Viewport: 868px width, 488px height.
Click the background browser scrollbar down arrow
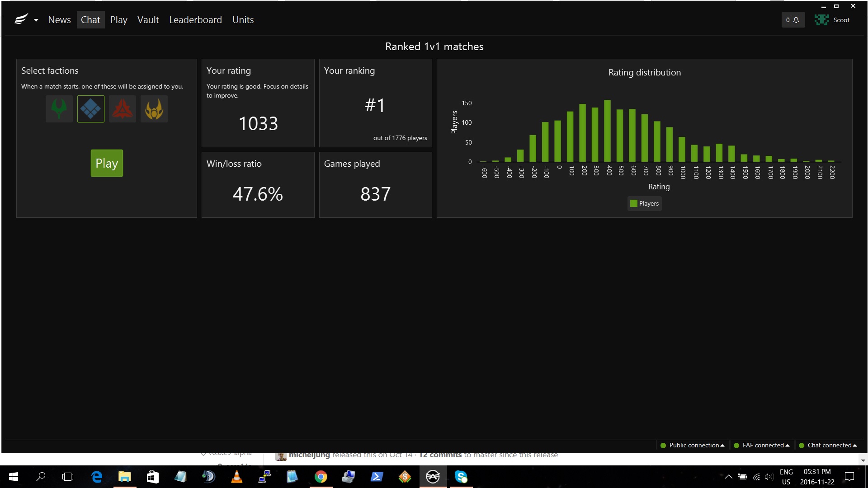click(x=863, y=460)
